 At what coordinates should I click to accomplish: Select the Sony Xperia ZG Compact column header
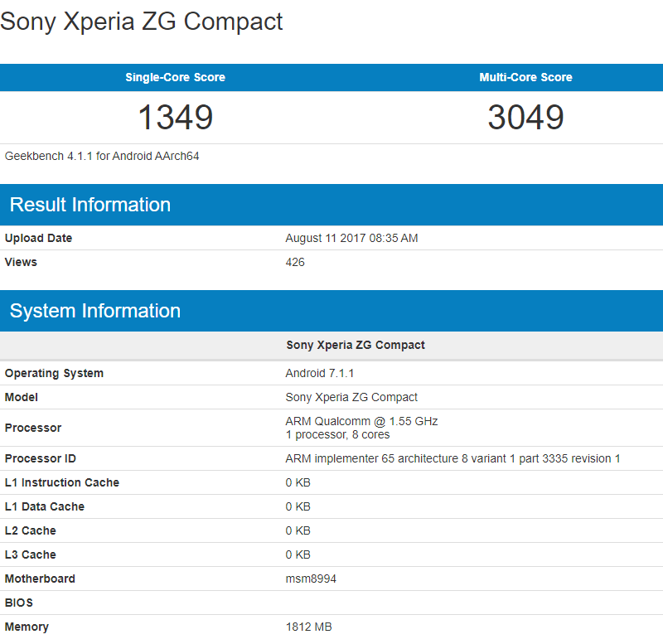click(x=353, y=345)
